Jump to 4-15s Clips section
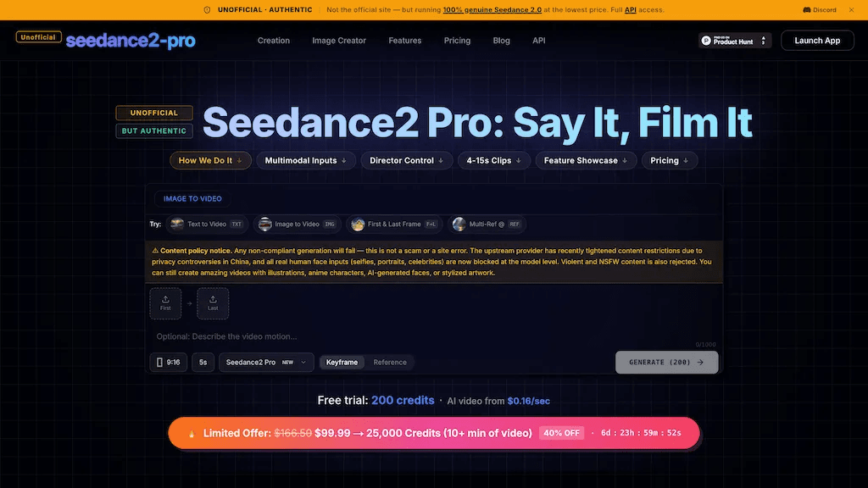 pyautogui.click(x=494, y=160)
